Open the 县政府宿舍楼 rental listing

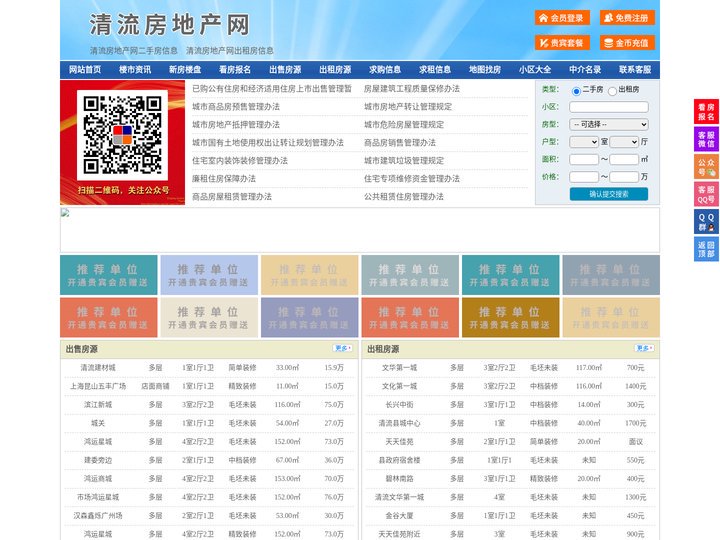tap(399, 460)
